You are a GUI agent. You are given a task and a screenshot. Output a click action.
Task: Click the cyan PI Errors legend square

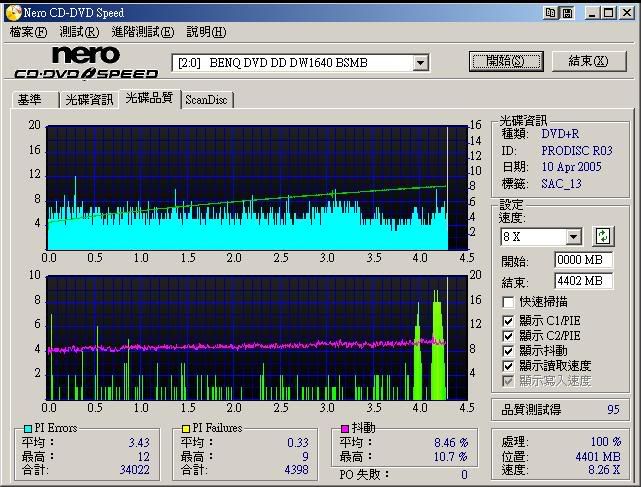click(28, 428)
